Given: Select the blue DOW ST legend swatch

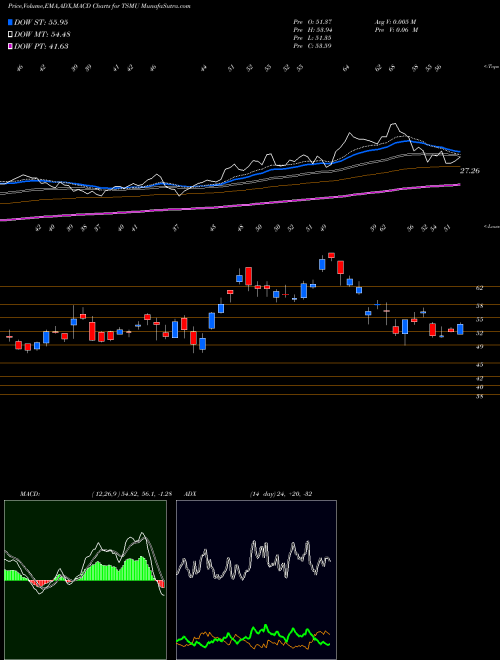Looking at the screenshot, I should coord(11,23).
